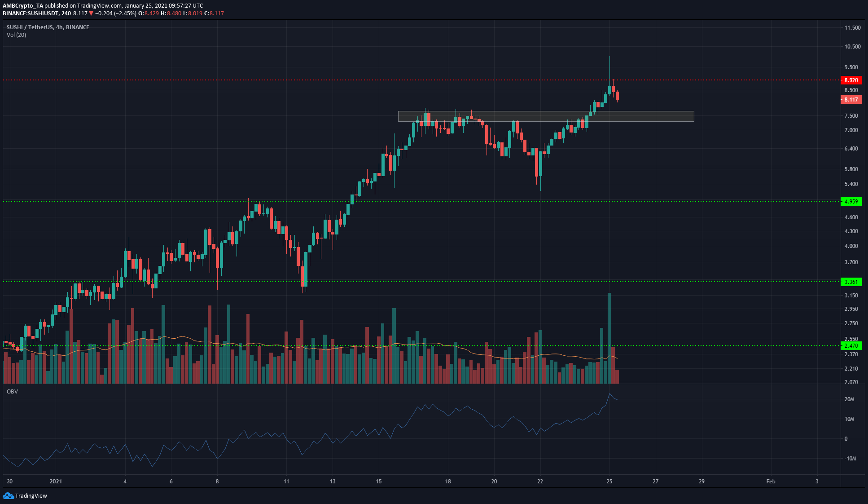Click the tallest volume bar near 25
The width and height of the screenshot is (868, 504).
click(x=609, y=338)
